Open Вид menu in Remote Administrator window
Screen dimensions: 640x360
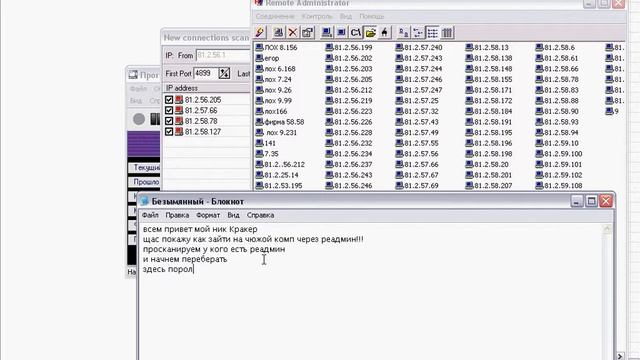click(346, 16)
